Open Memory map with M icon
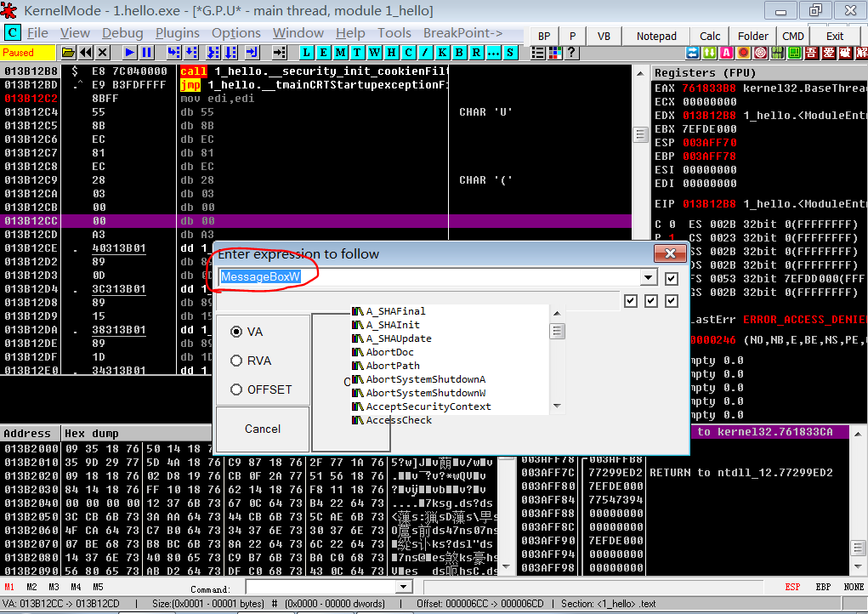 340,53
